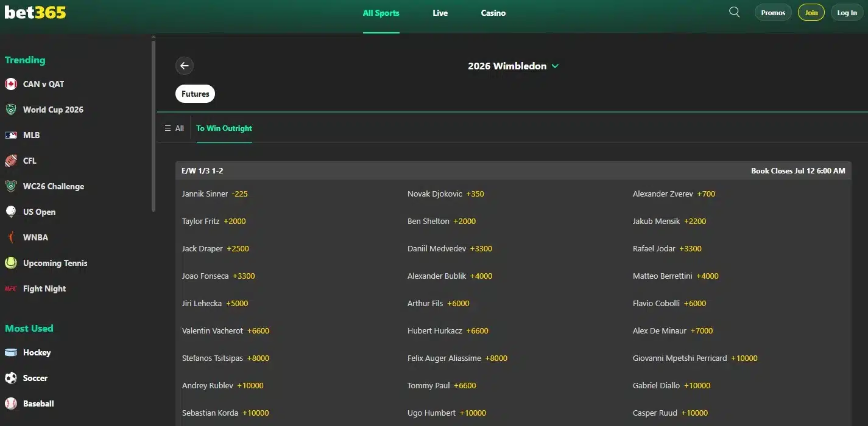
Task: Select Arthur Fils +6000 odds
Action: (x=439, y=303)
